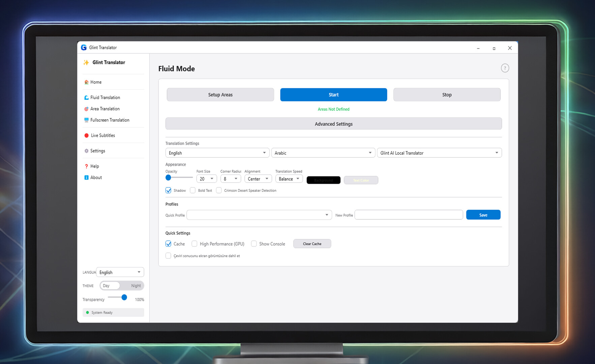
Task: Click the 'Fluid Mode' page heading
Action: click(x=177, y=69)
